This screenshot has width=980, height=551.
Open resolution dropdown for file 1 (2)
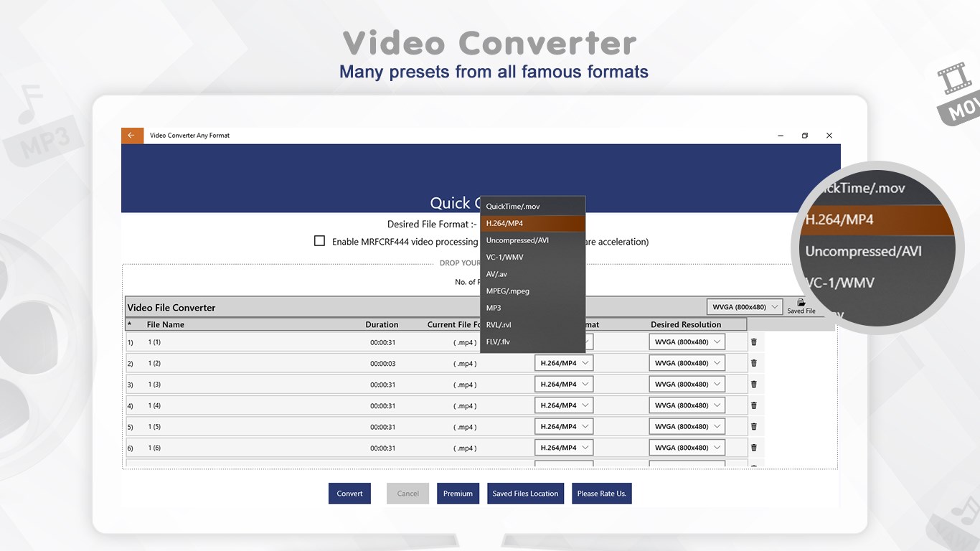(687, 363)
